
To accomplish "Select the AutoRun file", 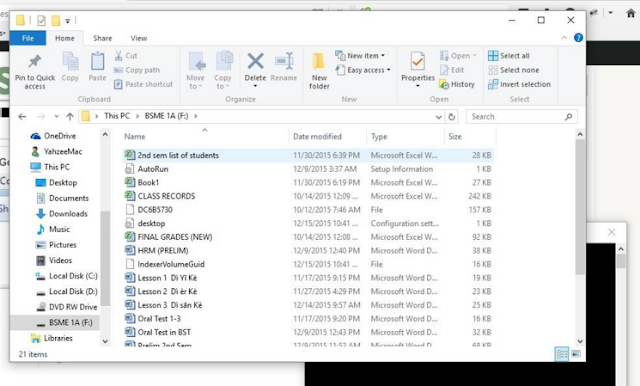I will [x=308, y=169].
